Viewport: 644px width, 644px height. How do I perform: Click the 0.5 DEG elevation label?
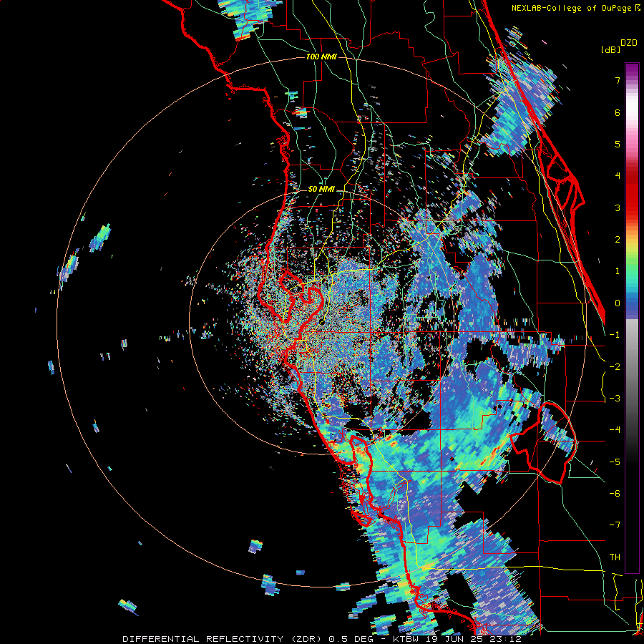coord(351,639)
